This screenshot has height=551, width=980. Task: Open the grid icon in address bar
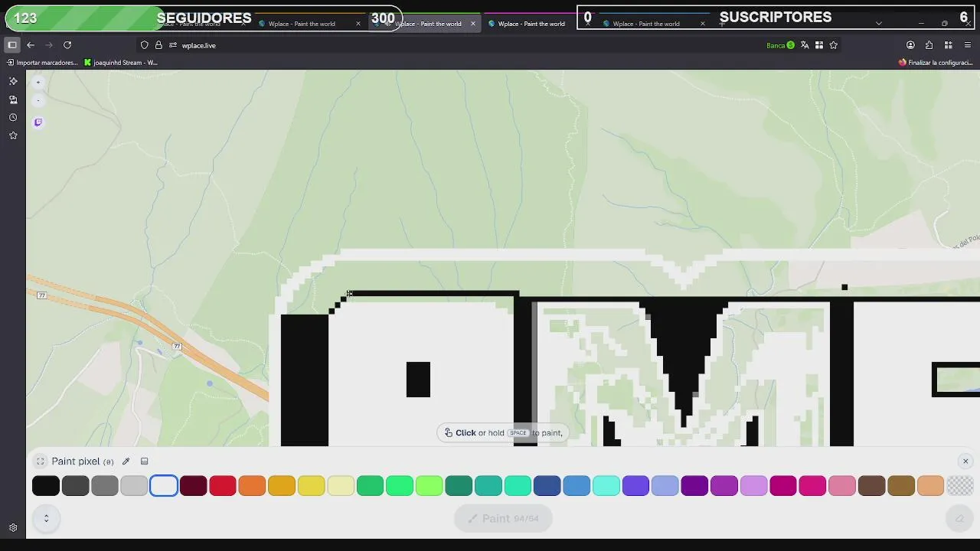pyautogui.click(x=819, y=45)
